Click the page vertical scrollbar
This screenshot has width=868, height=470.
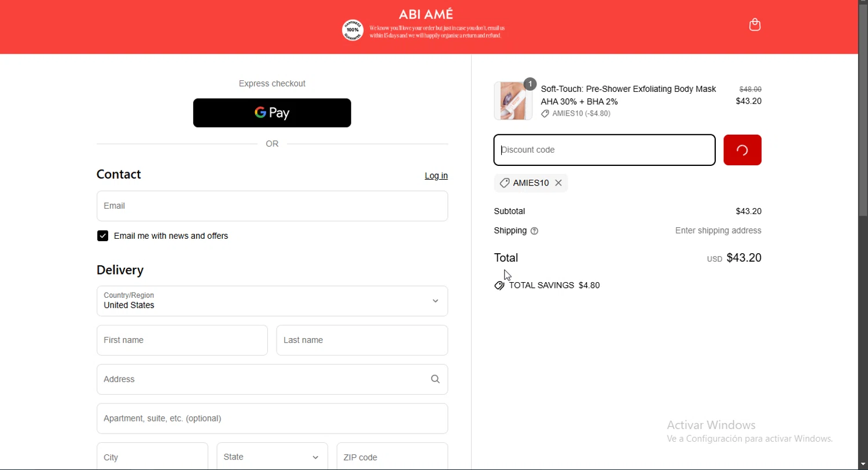pyautogui.click(x=863, y=110)
